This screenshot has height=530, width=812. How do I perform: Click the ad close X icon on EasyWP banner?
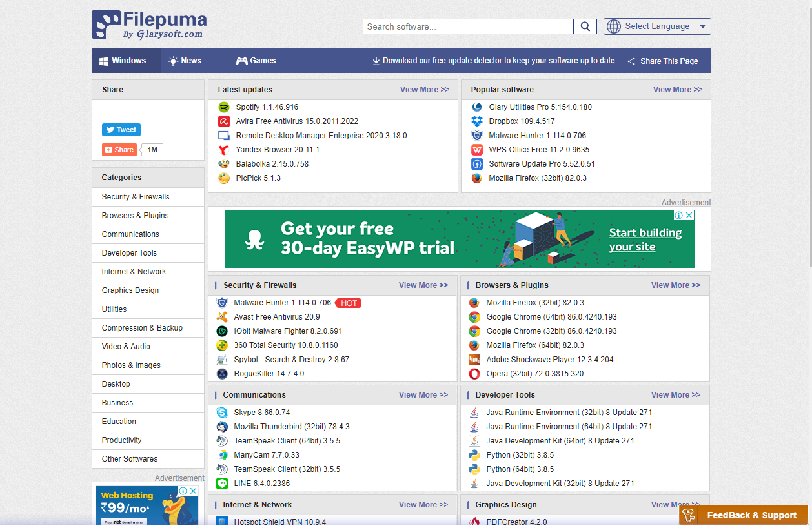point(689,216)
